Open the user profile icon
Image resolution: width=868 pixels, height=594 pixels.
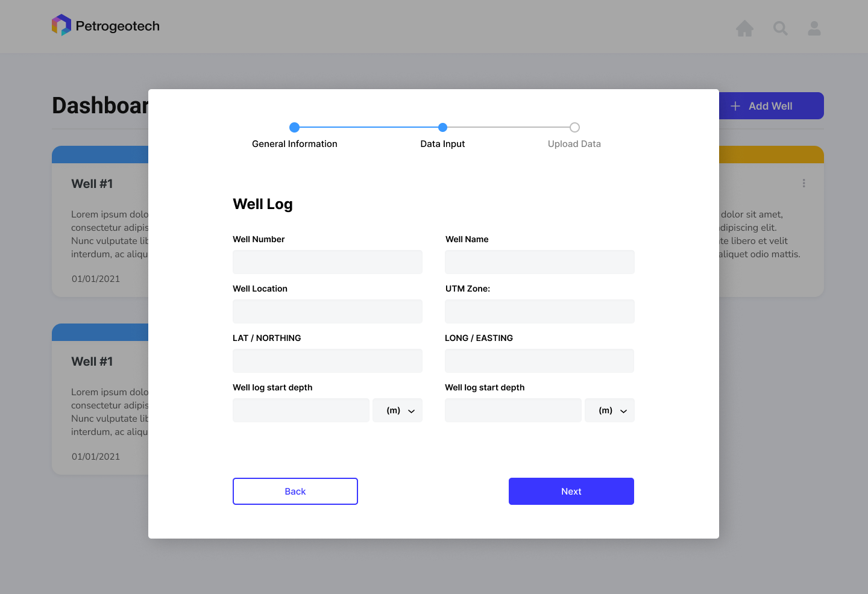pos(814,28)
